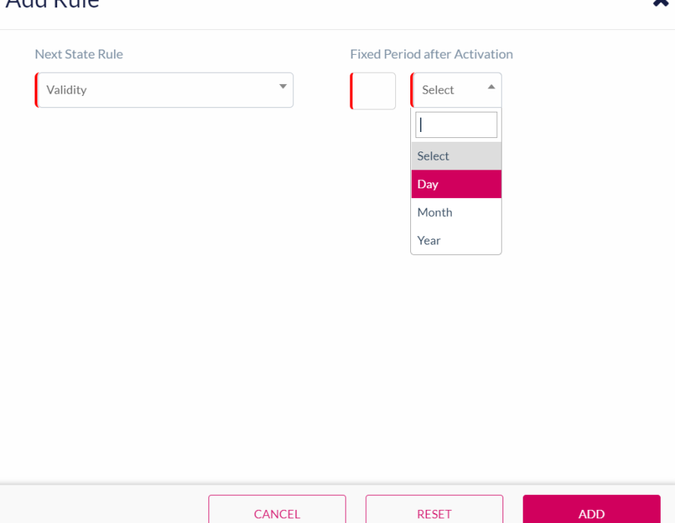Select Day from the period list
675x523 pixels.
point(456,184)
